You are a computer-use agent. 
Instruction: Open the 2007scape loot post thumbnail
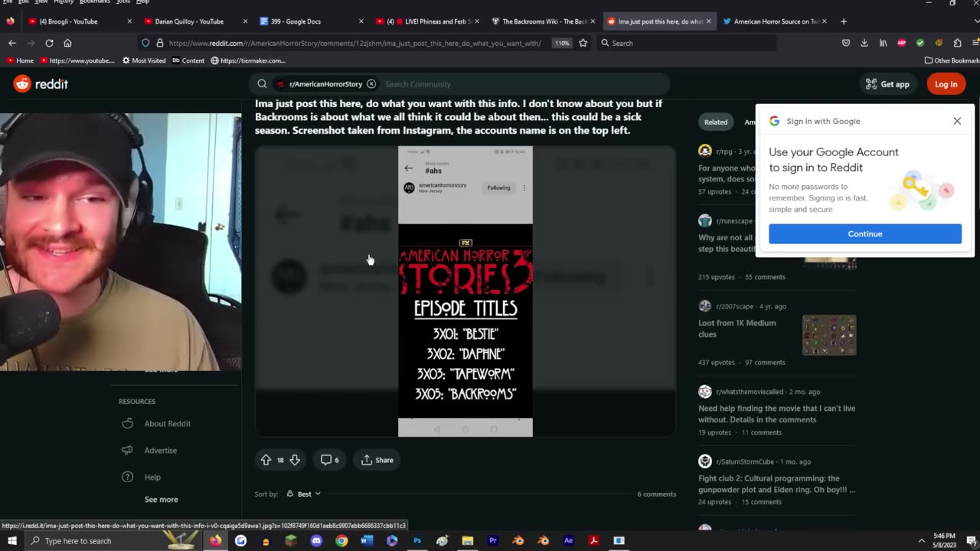(x=829, y=335)
